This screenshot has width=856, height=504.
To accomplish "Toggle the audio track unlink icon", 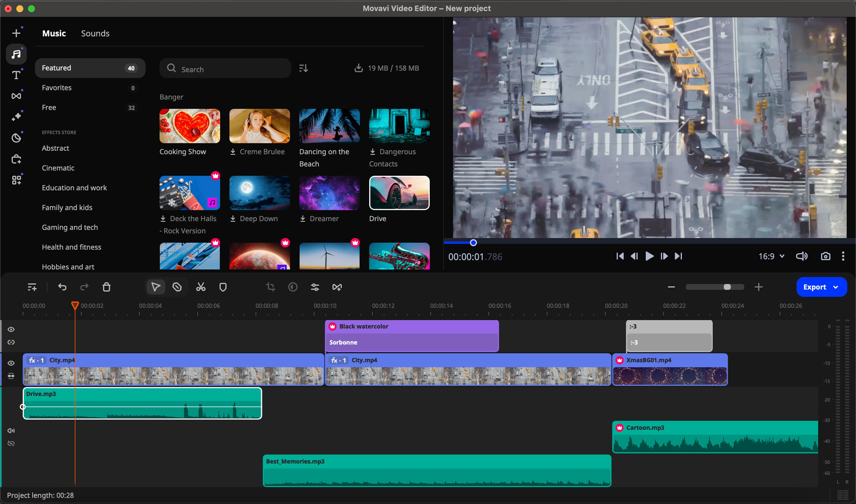I will pos(11,443).
